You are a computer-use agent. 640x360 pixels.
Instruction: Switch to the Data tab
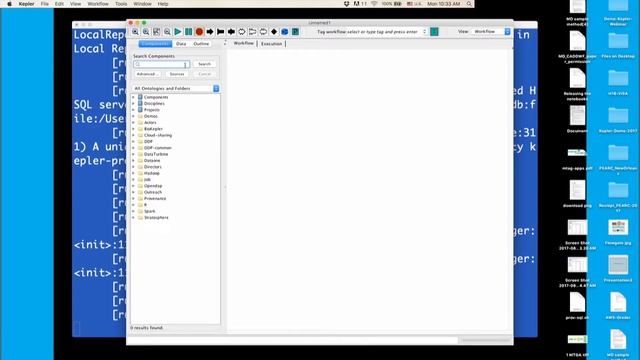pyautogui.click(x=181, y=44)
